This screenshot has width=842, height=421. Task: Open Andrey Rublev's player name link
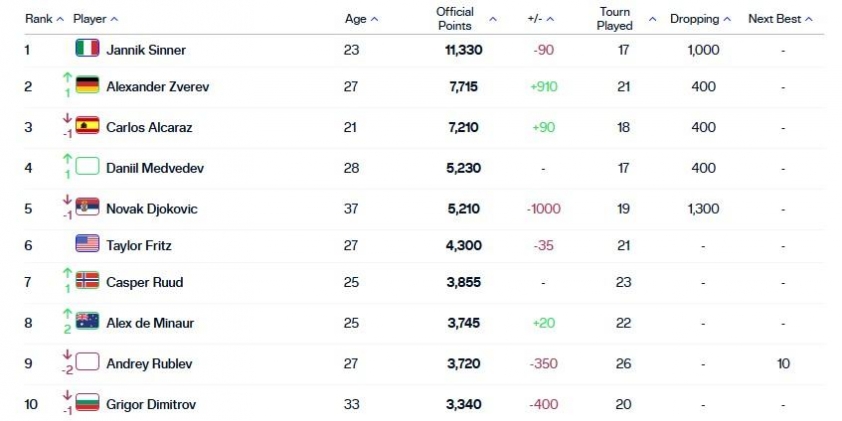coord(149,364)
